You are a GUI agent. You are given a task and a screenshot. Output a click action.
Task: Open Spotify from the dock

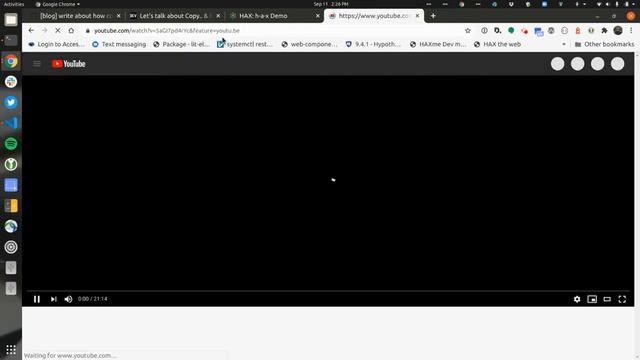[x=11, y=144]
